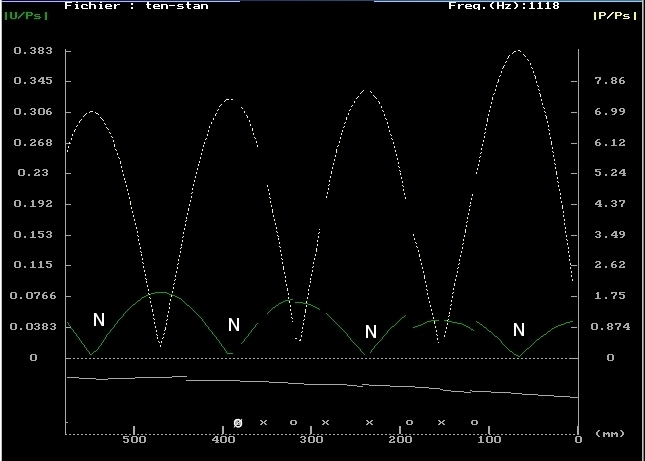This screenshot has width=645, height=461.
Task: Click the 0.192 left axis value
Action: pyautogui.click(x=33, y=204)
